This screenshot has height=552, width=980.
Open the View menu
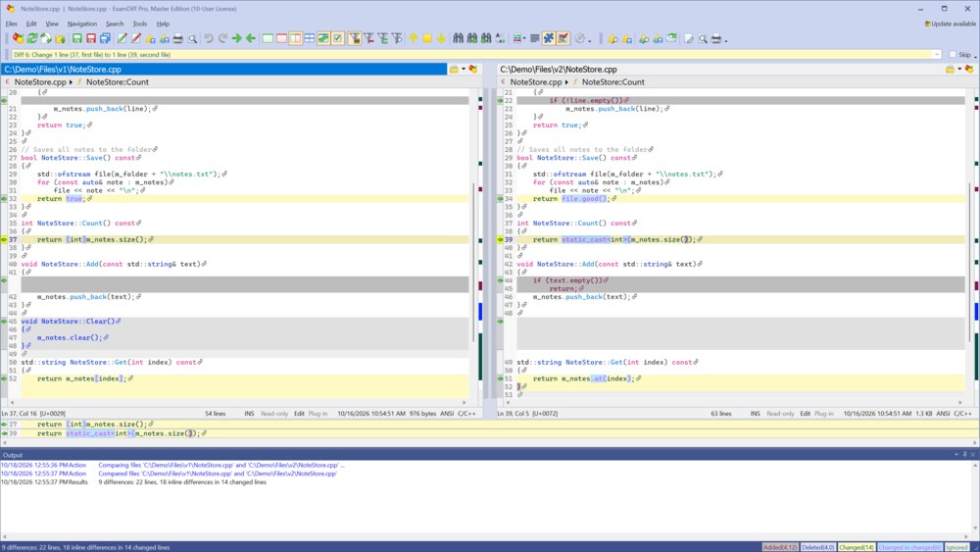pyautogui.click(x=52, y=24)
